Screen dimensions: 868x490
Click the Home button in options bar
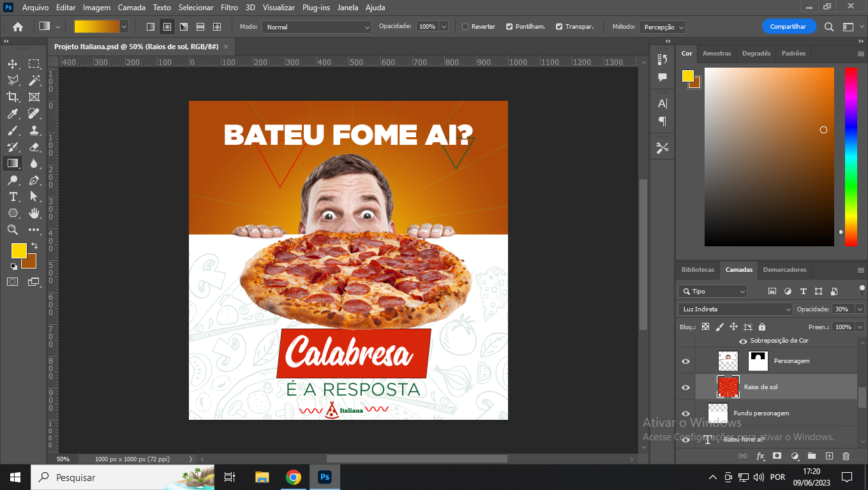[x=18, y=27]
